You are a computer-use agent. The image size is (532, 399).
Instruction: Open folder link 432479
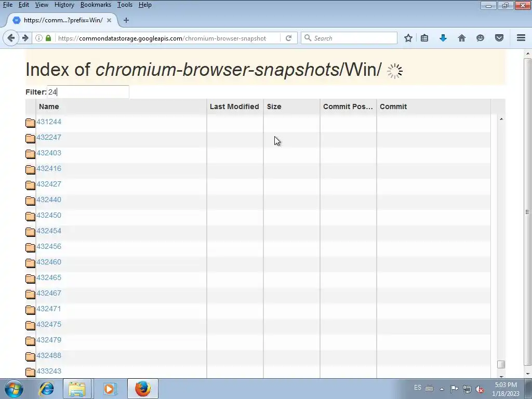point(49,340)
